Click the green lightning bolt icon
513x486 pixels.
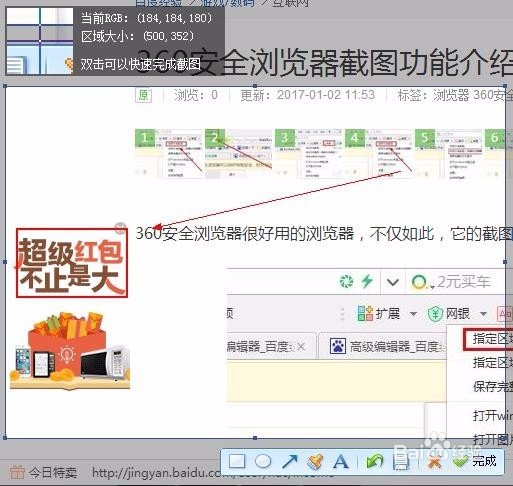point(367,281)
